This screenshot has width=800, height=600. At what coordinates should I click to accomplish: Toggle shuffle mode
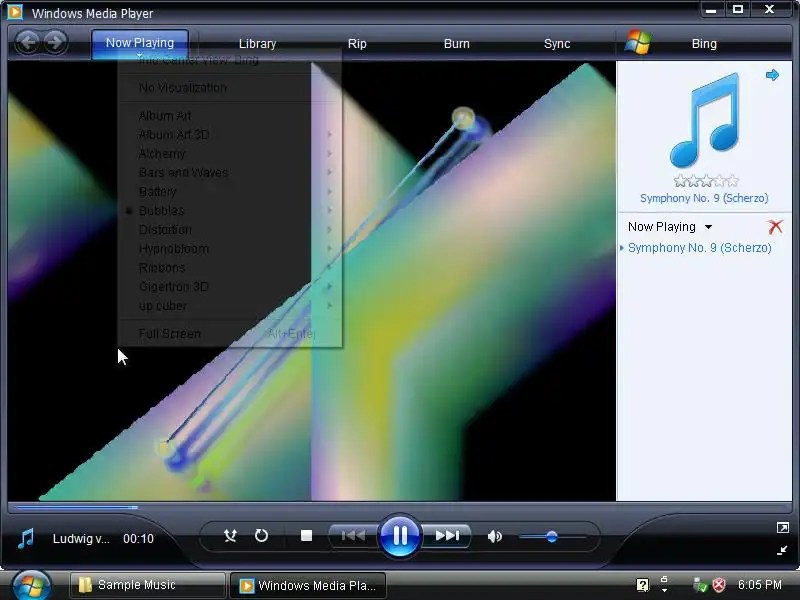tap(231, 536)
